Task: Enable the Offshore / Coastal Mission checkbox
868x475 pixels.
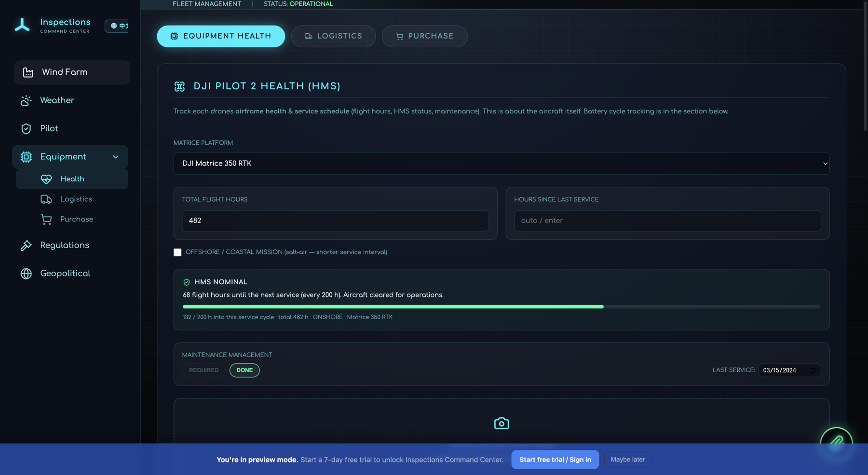Action: click(x=177, y=252)
